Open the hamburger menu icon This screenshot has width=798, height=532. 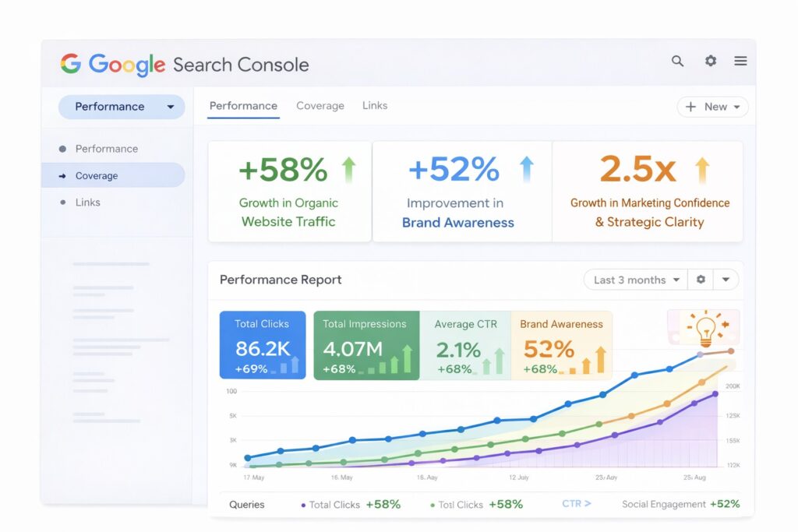740,62
